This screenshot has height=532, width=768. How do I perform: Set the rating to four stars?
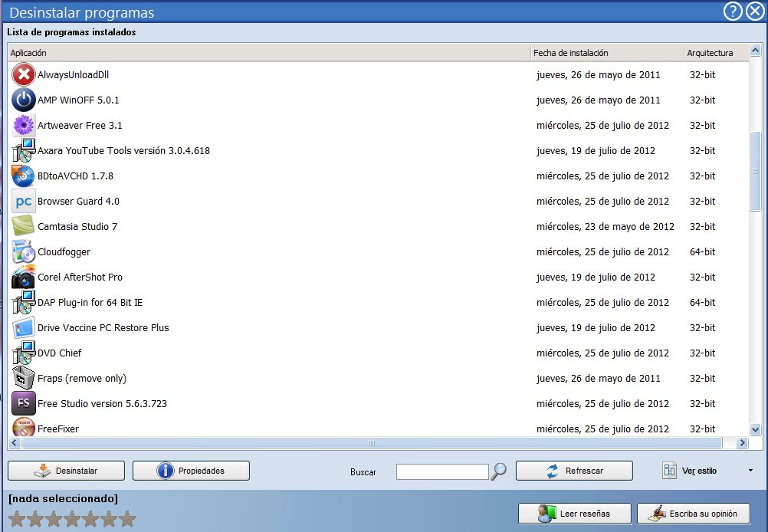point(72,518)
